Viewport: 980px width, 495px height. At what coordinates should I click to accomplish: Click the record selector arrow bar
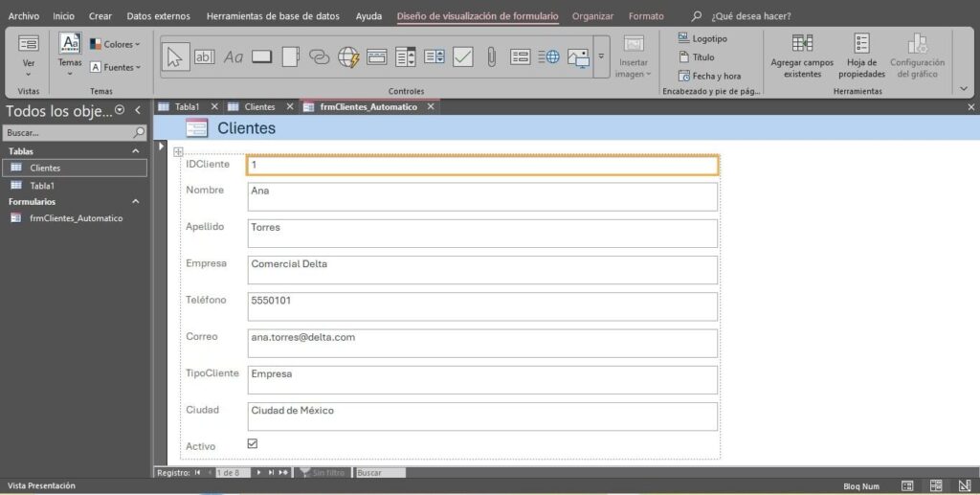point(161,304)
